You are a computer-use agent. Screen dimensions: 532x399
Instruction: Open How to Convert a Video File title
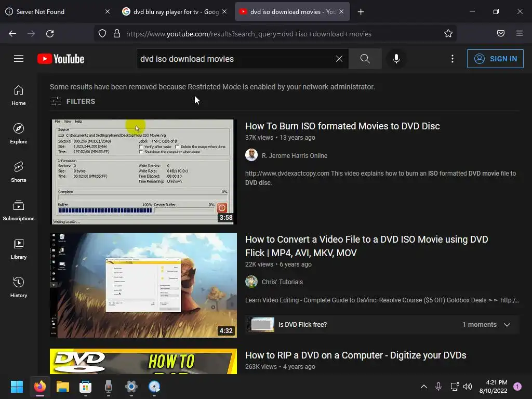pyautogui.click(x=366, y=246)
